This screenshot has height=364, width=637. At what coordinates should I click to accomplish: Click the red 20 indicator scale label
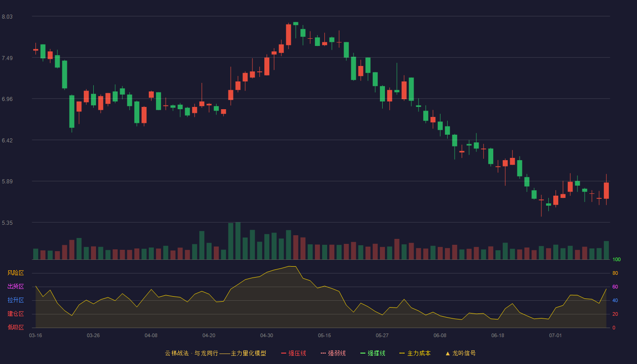coord(615,314)
